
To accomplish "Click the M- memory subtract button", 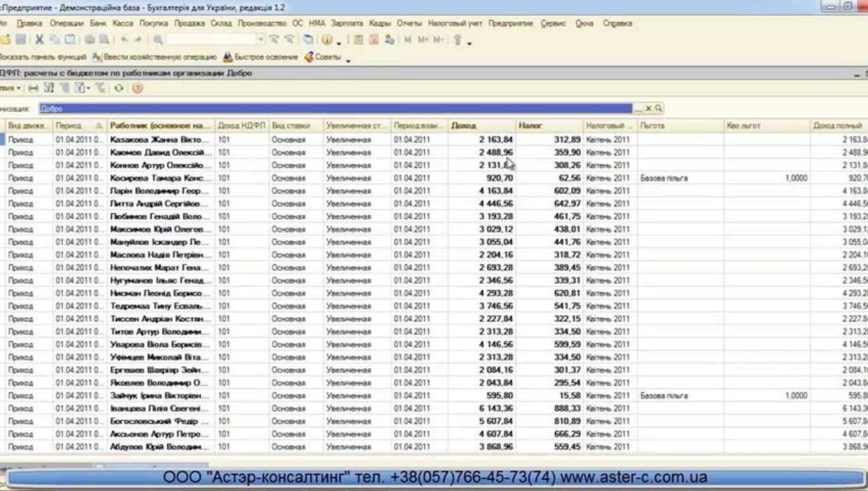I will pos(438,40).
